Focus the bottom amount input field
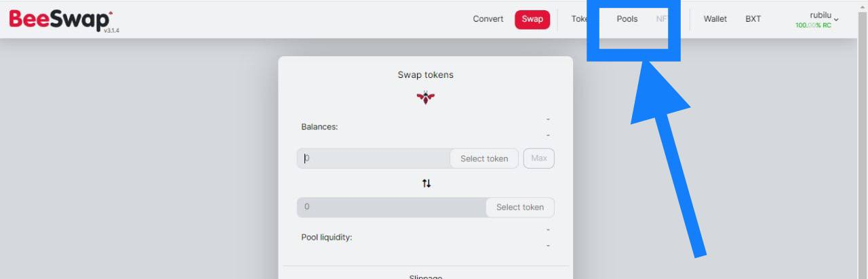 [391, 207]
